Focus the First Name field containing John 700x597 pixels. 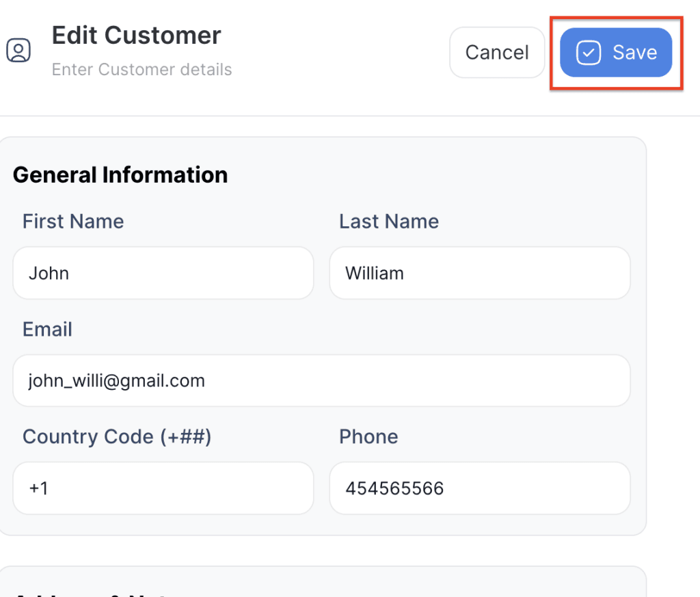pyautogui.click(x=163, y=274)
